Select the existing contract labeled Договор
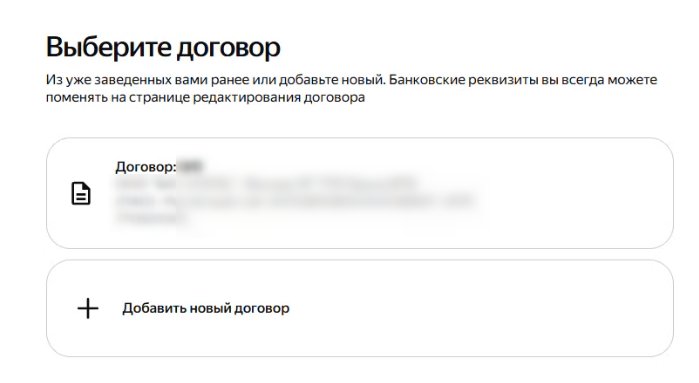 (x=360, y=193)
